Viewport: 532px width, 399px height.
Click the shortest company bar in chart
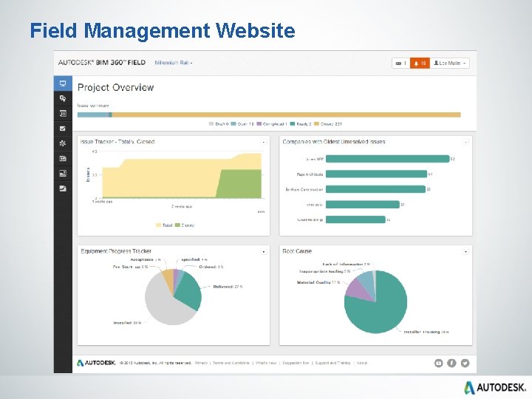pos(355,219)
